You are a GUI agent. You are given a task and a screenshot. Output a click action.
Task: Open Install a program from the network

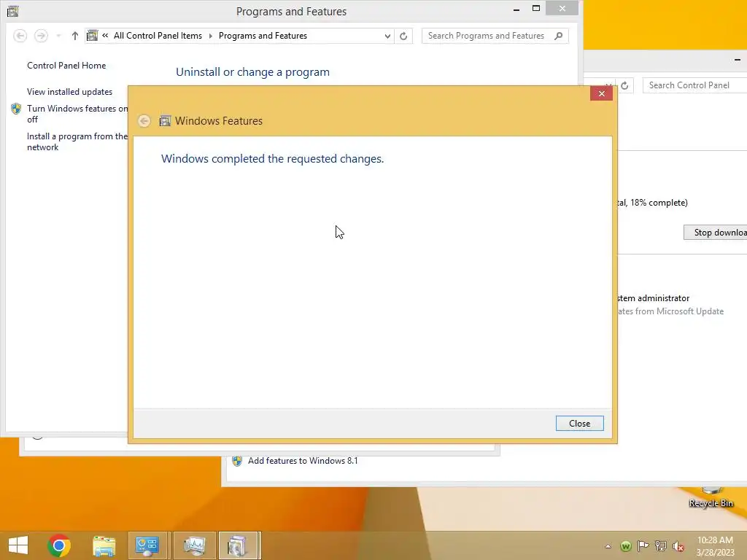pos(77,141)
